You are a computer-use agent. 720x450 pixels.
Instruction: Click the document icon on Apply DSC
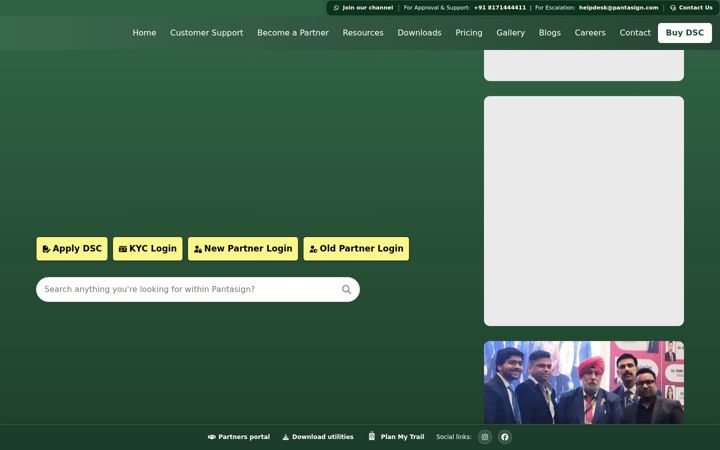click(46, 249)
